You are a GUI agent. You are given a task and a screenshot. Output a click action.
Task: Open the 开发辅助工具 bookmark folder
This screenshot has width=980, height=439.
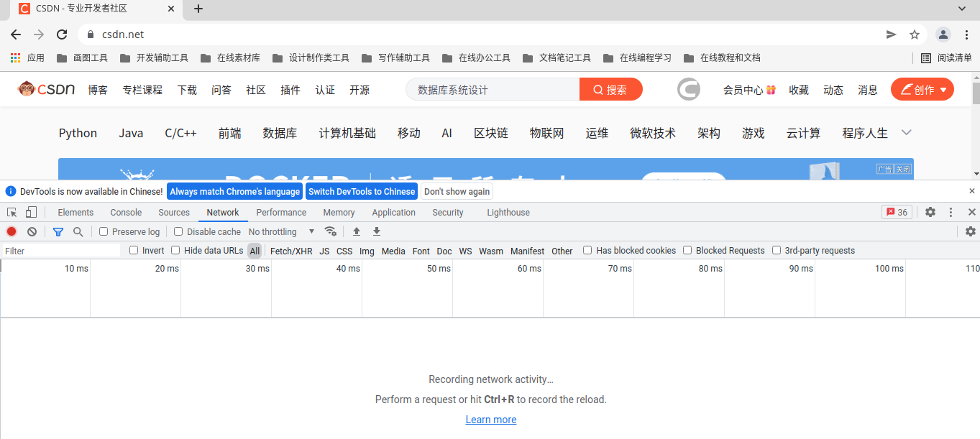(x=154, y=57)
